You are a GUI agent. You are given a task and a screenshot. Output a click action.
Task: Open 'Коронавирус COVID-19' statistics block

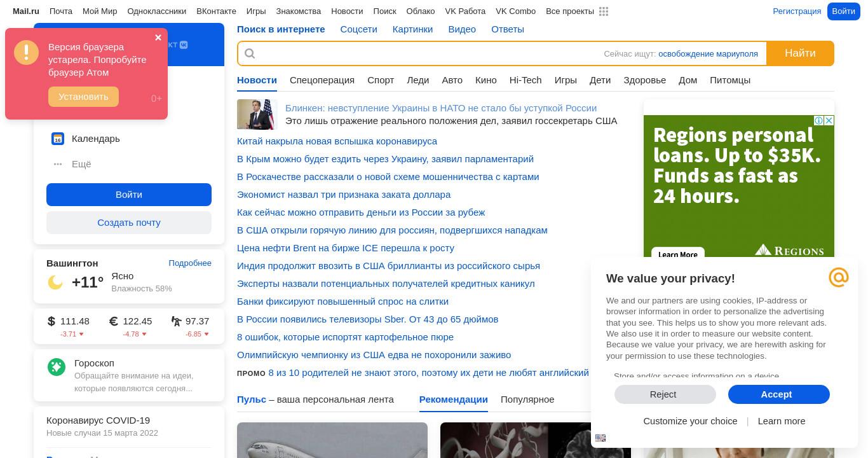(x=98, y=420)
